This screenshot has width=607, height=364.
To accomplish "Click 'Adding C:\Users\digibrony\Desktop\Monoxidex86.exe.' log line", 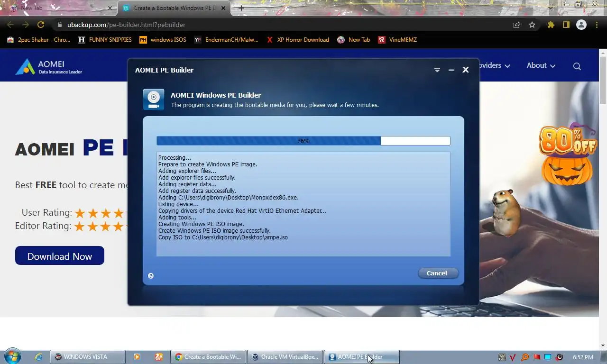I will 229,198.
